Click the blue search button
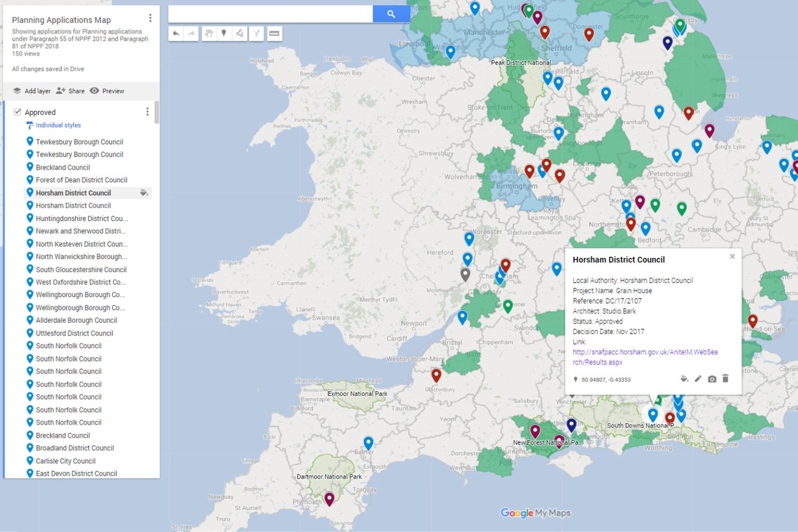The image size is (798, 532). pos(391,14)
